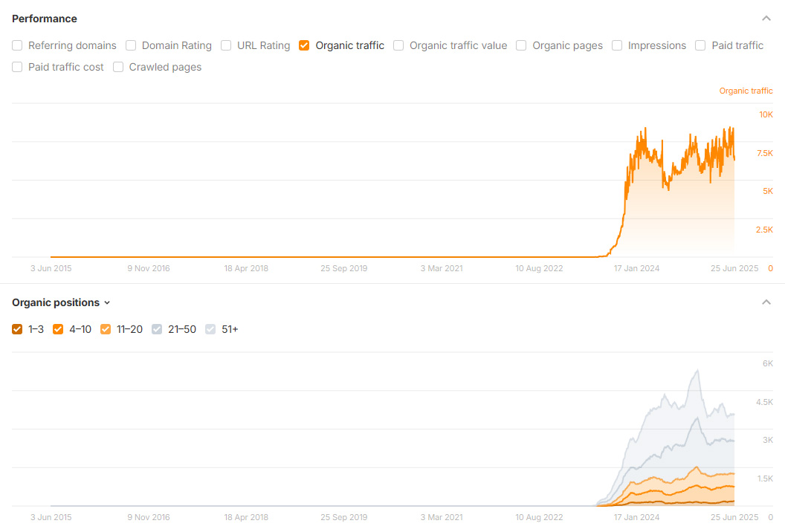Image resolution: width=785 pixels, height=532 pixels.
Task: Click 18 Apr 2018 on Performance chart axis
Action: [x=246, y=268]
